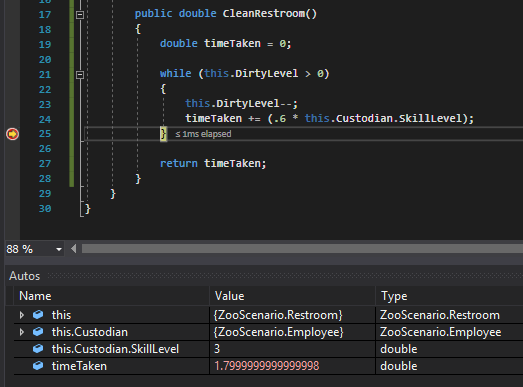Collapse the CleanRestroom method on line 17
Viewport: 523px width, 387px height.
pyautogui.click(x=80, y=15)
